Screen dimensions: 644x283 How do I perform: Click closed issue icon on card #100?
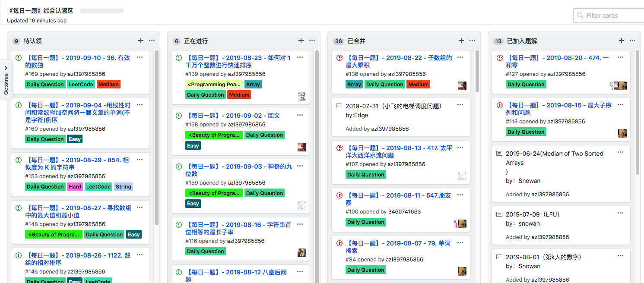pyautogui.click(x=339, y=195)
